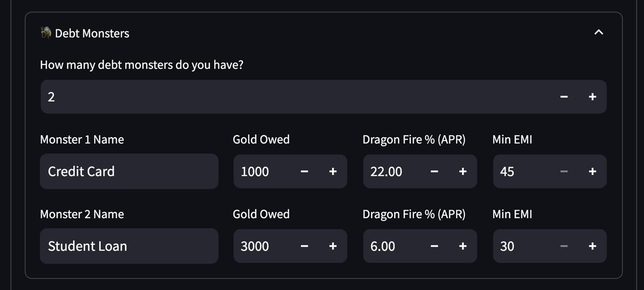
Task: Decrease Credit Card Gold Owed amount
Action: (x=304, y=171)
